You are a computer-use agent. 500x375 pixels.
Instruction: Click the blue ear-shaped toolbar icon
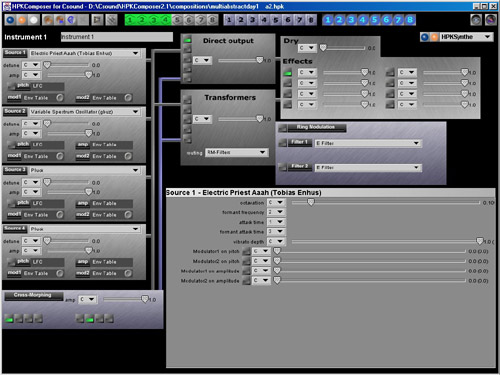(x=71, y=20)
